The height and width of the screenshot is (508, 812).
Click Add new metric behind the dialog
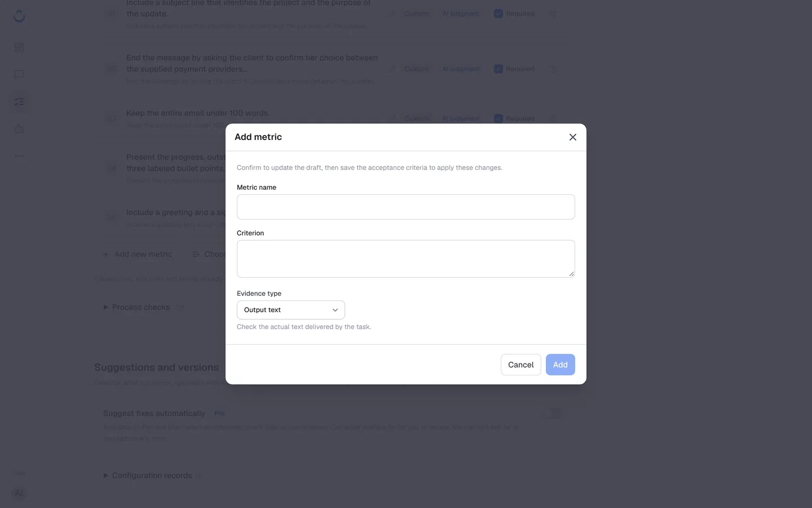(x=137, y=254)
